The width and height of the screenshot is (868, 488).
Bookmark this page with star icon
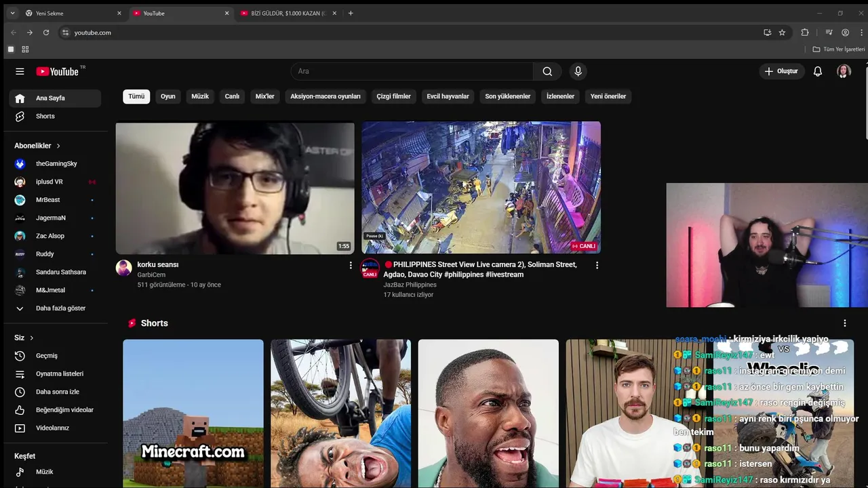782,33
